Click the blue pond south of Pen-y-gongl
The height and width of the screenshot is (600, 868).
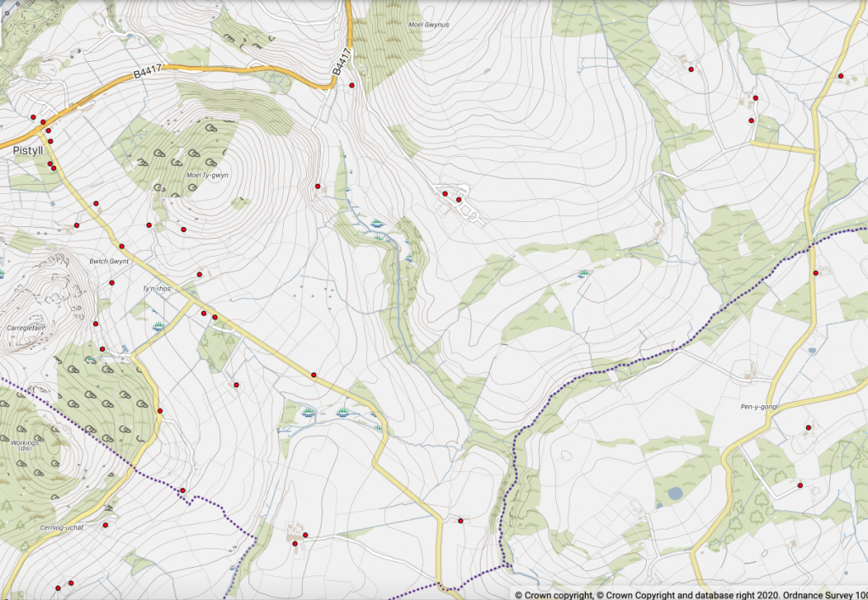(675, 492)
